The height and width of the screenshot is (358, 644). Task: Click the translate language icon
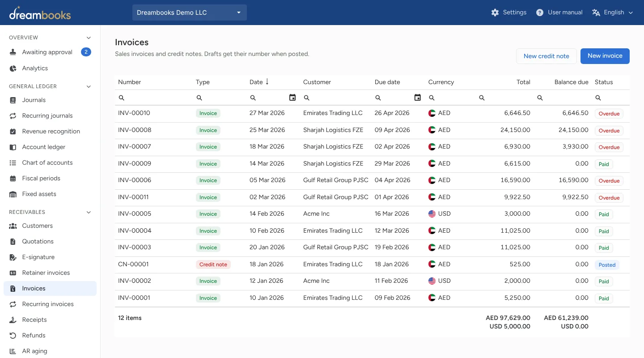[x=596, y=13]
